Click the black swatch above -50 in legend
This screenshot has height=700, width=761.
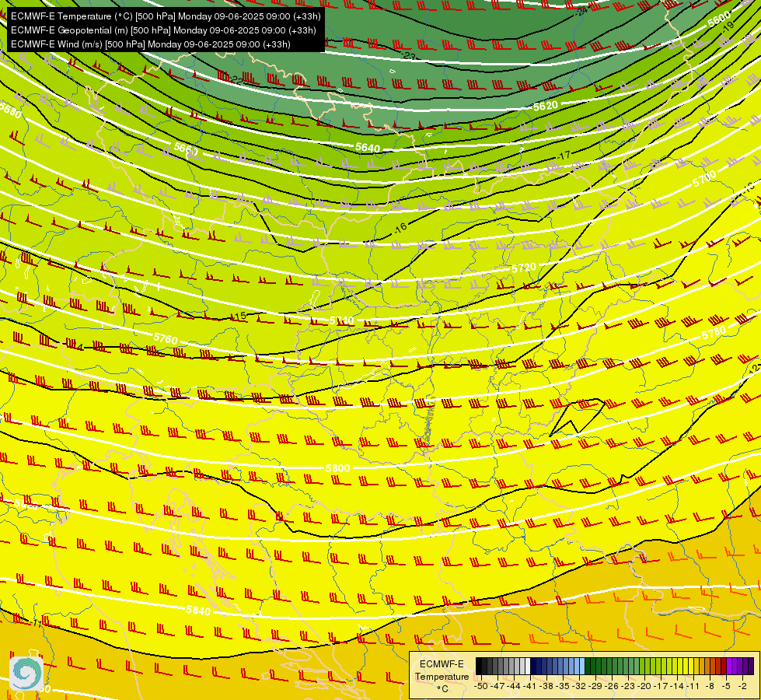click(479, 666)
